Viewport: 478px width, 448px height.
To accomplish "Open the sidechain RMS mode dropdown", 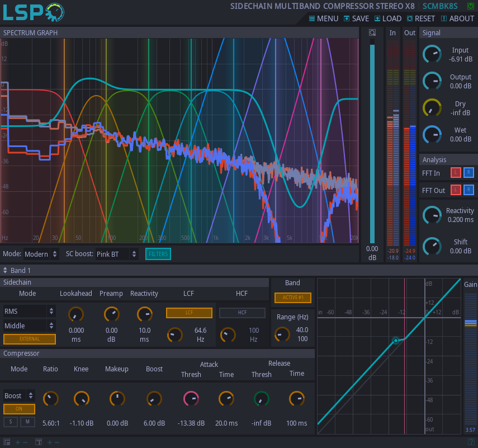I will [x=29, y=312].
